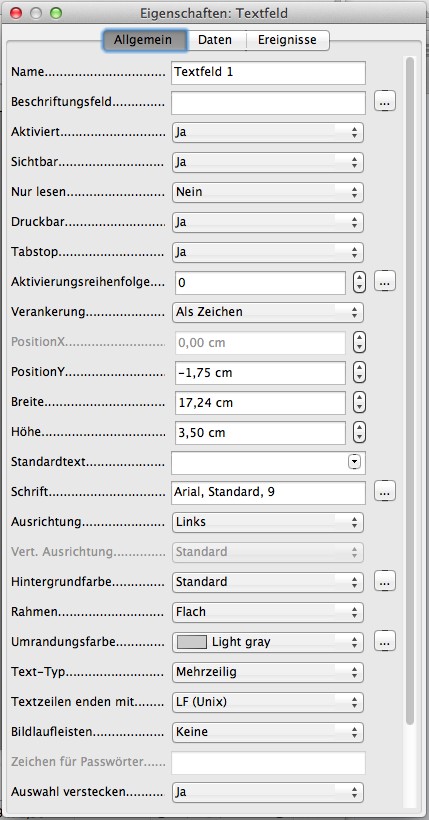Expand the Text-Typ Mehrzeilig dropdown
This screenshot has width=429, height=820.
pos(268,672)
